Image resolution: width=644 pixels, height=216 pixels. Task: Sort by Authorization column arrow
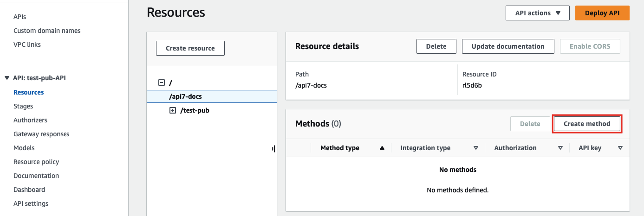tap(560, 148)
